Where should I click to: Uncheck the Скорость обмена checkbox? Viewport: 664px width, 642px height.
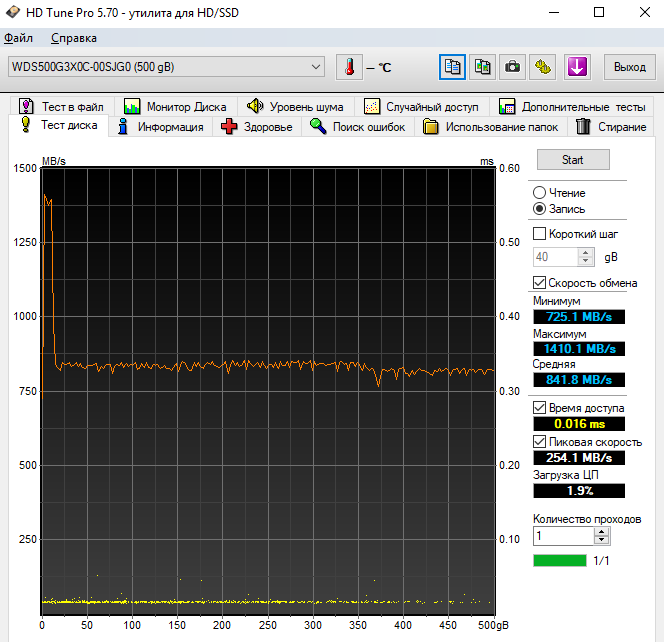pyautogui.click(x=540, y=283)
